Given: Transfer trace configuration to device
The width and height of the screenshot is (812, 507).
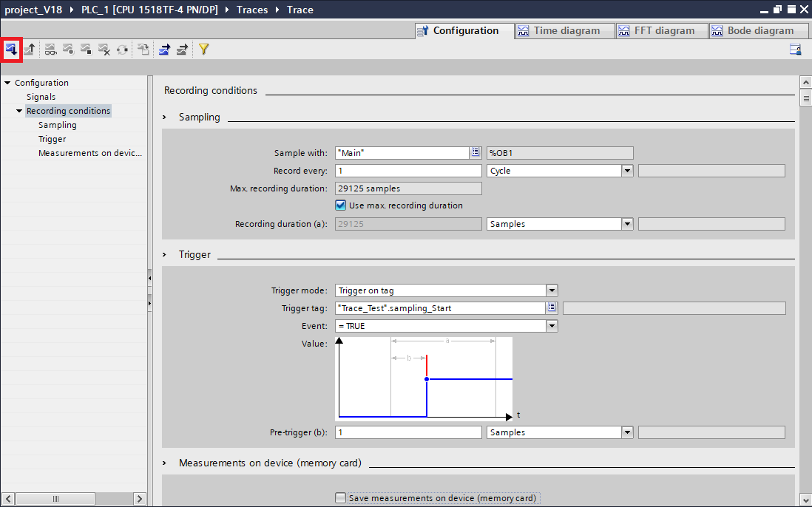Looking at the screenshot, I should click(x=11, y=50).
